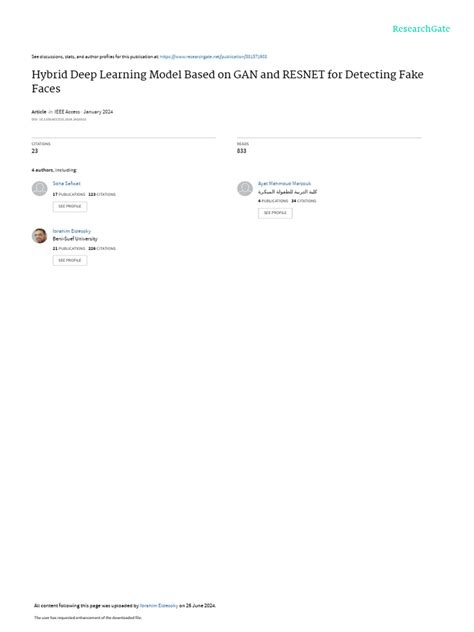Click Beni-Suef University affiliation text
This screenshot has height=632, width=474.
tap(75, 239)
